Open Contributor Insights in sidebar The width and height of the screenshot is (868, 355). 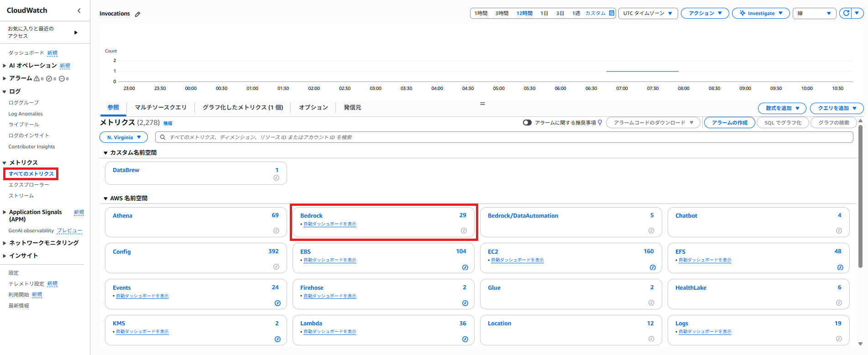(31, 146)
